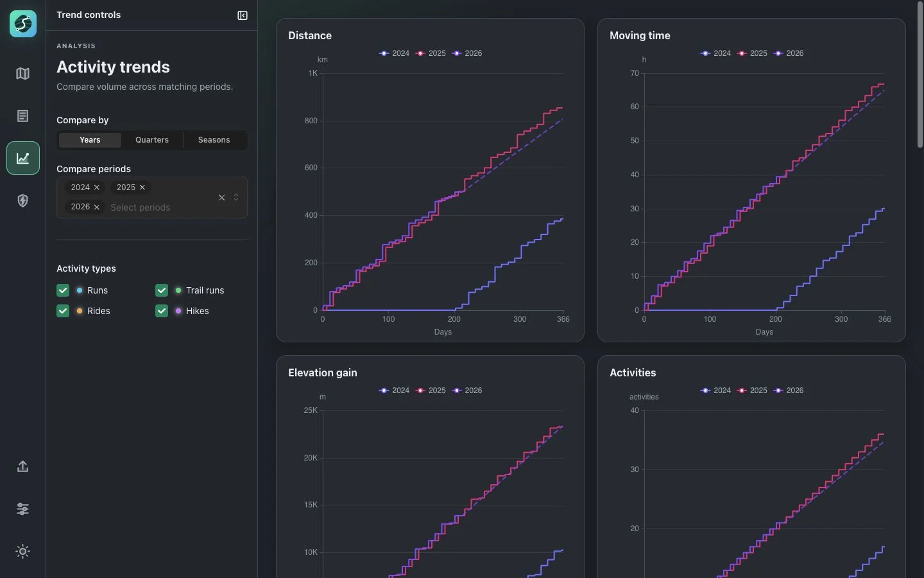Viewport: 924px width, 578px height.
Task: Remove the 2026 period tag
Action: [97, 207]
